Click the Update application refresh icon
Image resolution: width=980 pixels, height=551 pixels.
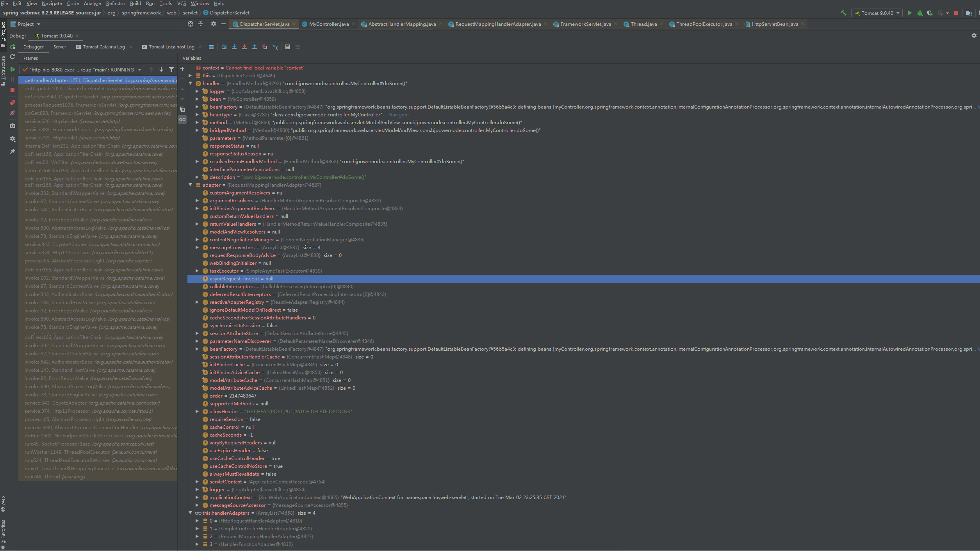pyautogui.click(x=12, y=57)
